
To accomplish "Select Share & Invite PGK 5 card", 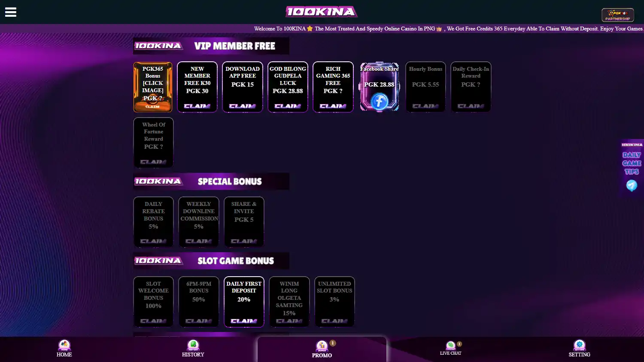I will pyautogui.click(x=244, y=222).
